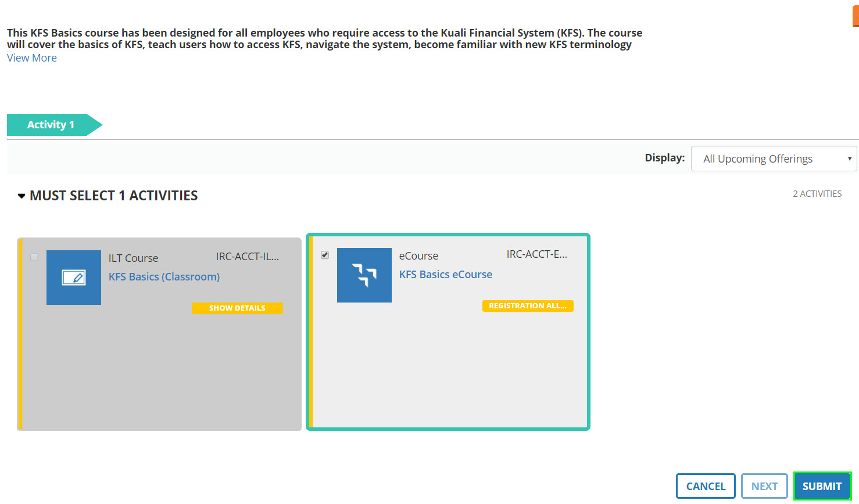Click the ILT Course classroom icon
The image size is (859, 504).
click(x=74, y=278)
